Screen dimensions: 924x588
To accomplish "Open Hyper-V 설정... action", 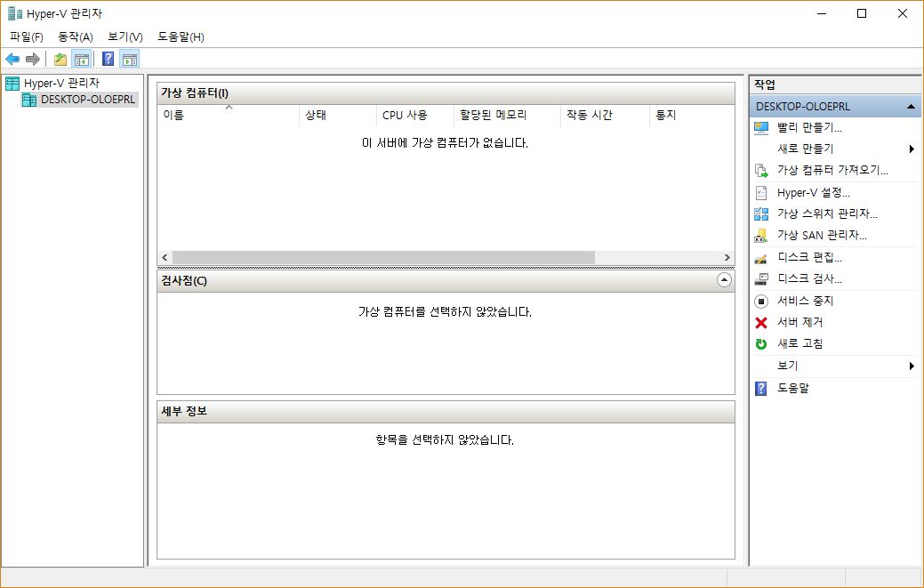I will (x=813, y=193).
